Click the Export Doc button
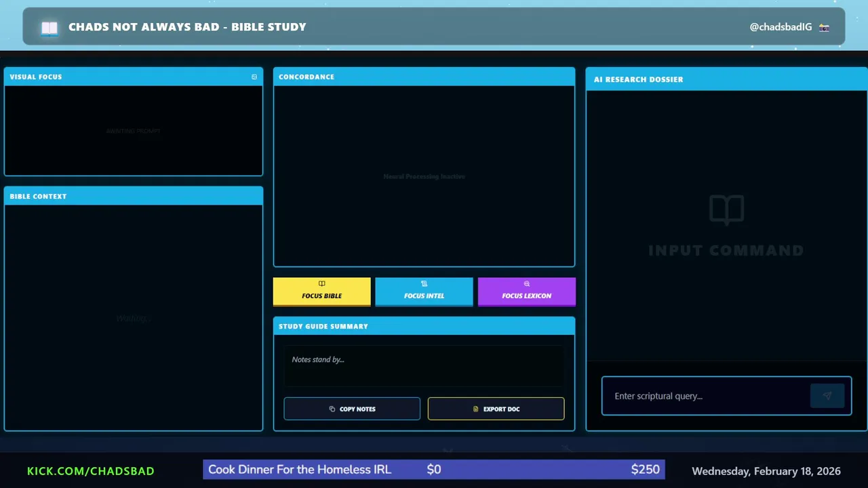This screenshot has width=868, height=488. [x=496, y=409]
